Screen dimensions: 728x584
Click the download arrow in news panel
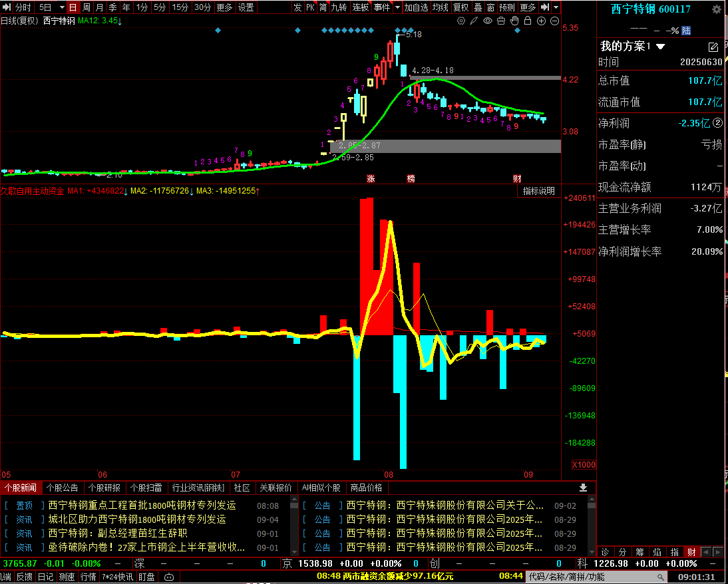point(584,488)
